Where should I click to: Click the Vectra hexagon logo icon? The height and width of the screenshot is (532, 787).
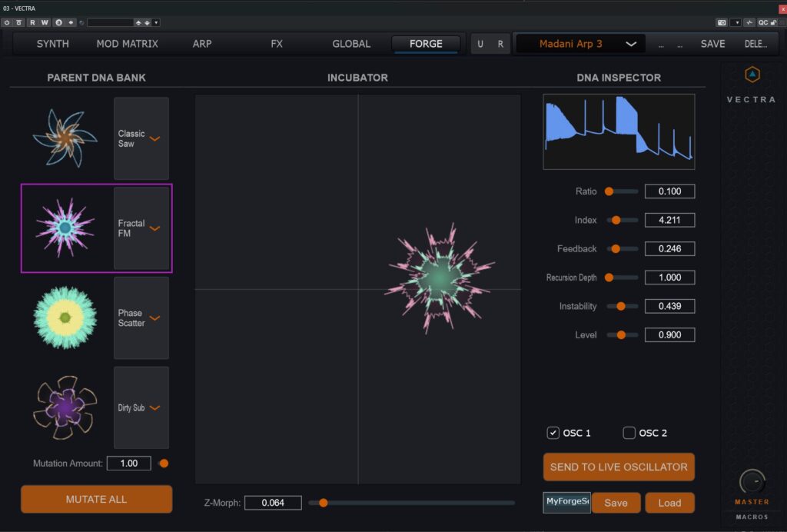click(x=751, y=75)
